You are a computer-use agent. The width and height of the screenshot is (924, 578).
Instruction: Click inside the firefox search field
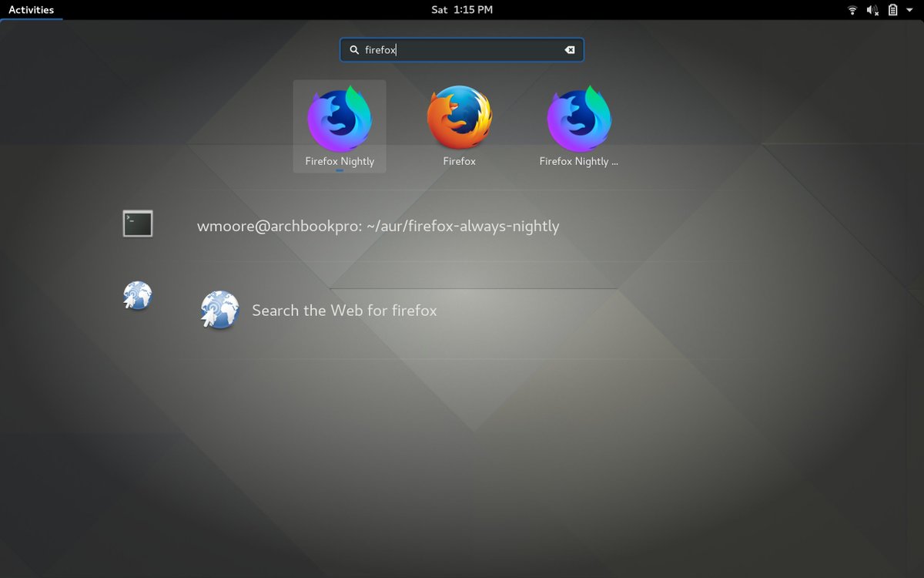462,50
